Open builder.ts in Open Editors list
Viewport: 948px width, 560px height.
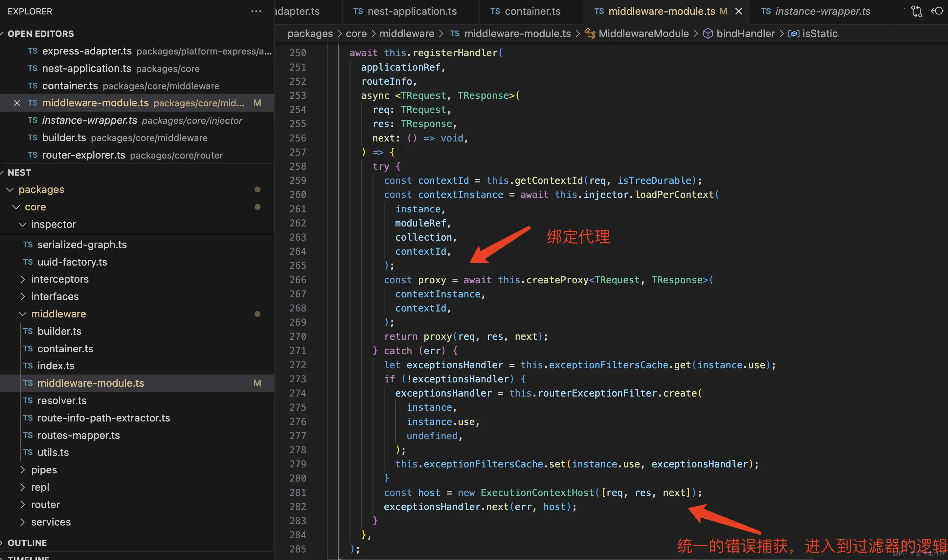tap(137, 138)
